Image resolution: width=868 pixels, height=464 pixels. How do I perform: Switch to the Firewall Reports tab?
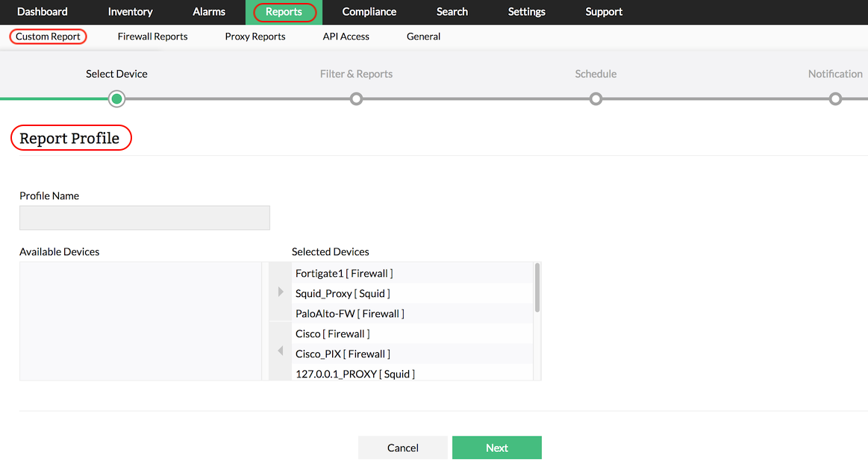pyautogui.click(x=152, y=36)
